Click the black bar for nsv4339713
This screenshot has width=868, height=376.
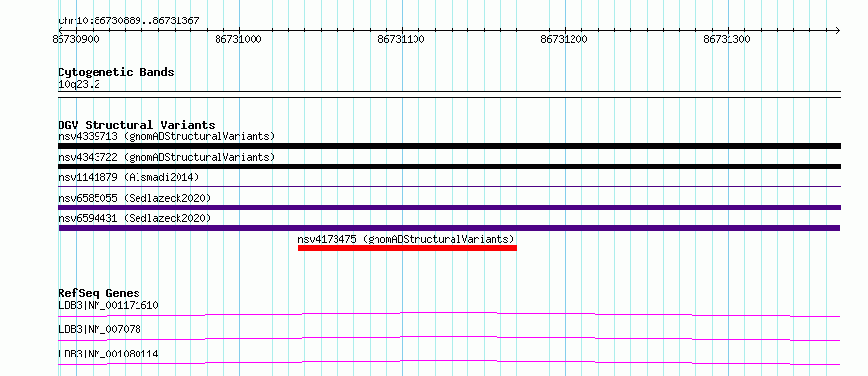pyautogui.click(x=449, y=146)
